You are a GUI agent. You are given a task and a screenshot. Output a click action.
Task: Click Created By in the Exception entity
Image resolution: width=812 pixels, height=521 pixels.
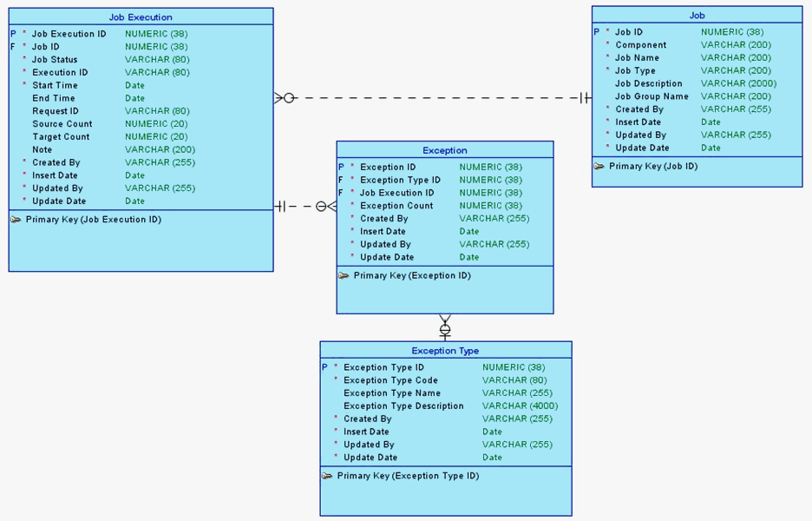[x=383, y=219]
